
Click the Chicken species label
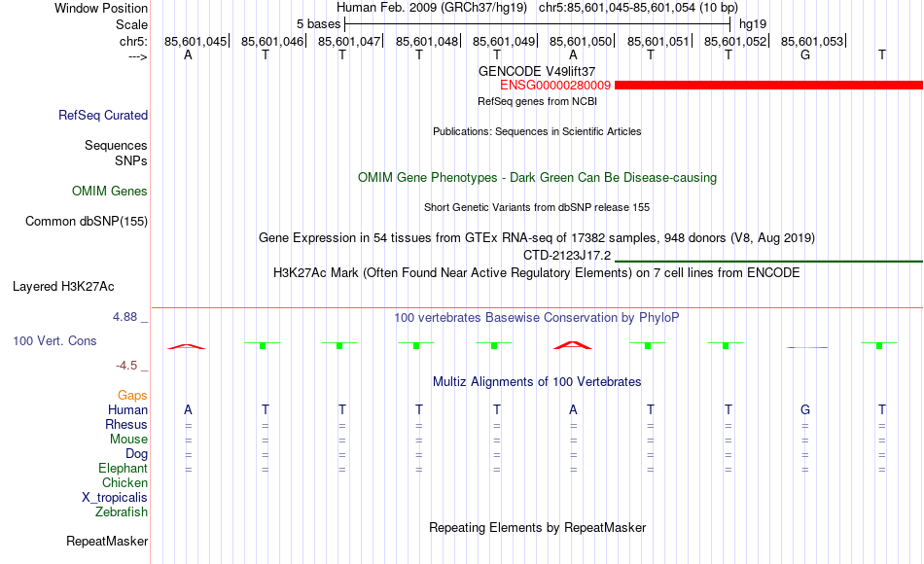click(124, 482)
